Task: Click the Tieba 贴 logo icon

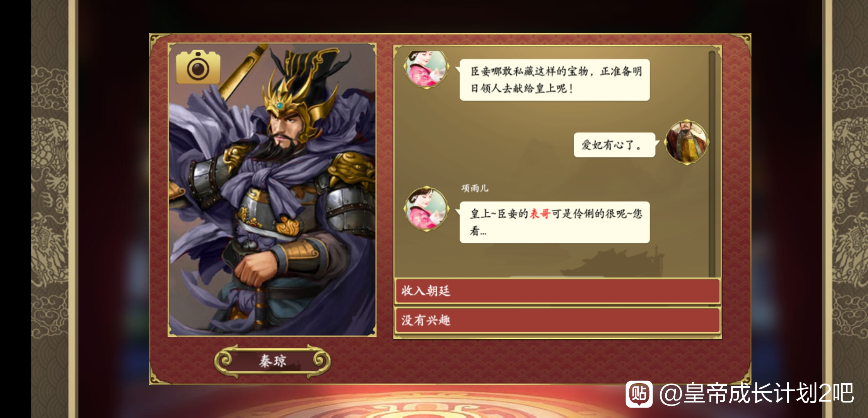Action: tap(639, 394)
